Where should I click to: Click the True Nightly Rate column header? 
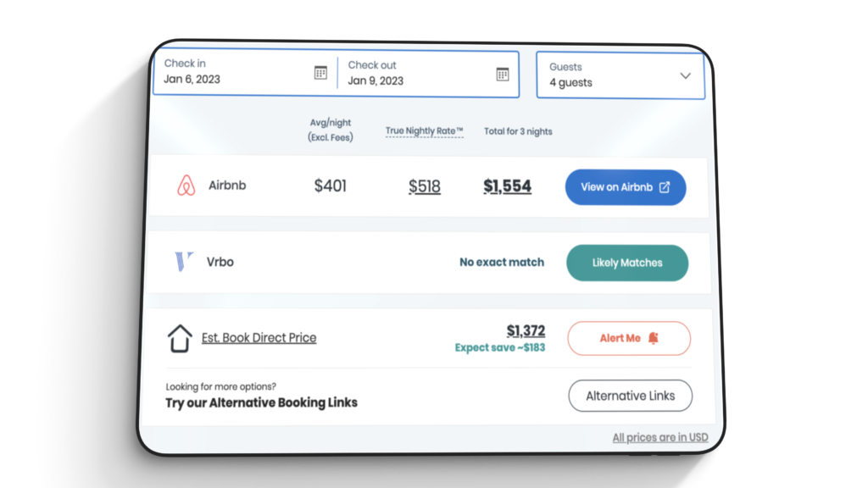pos(424,131)
